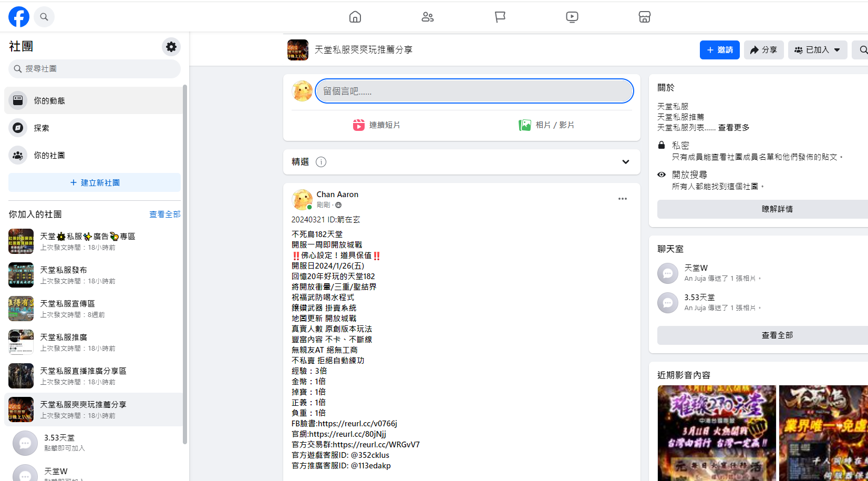Viewport: 868px width, 481px height.
Task: Open the second recent media thumbnail
Action: pyautogui.click(x=823, y=433)
